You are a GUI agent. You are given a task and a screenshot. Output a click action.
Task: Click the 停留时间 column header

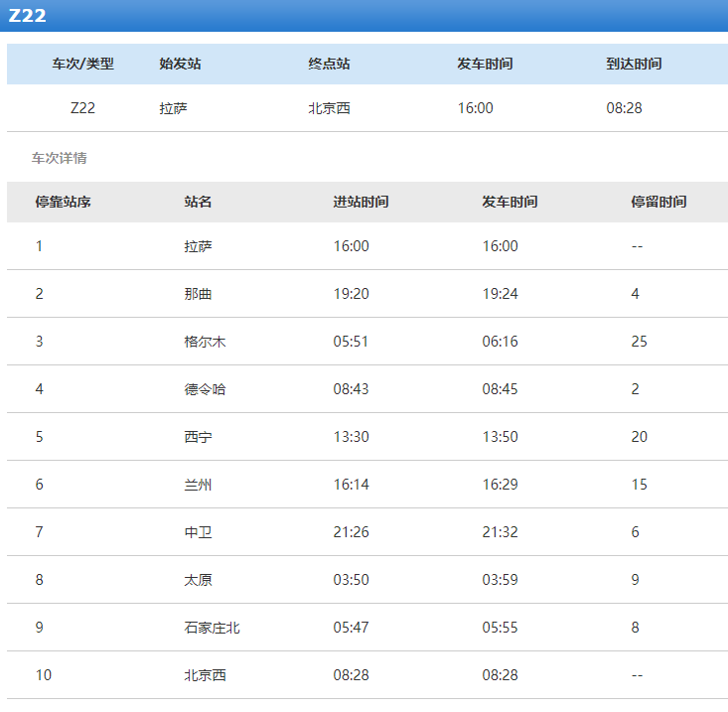click(658, 202)
